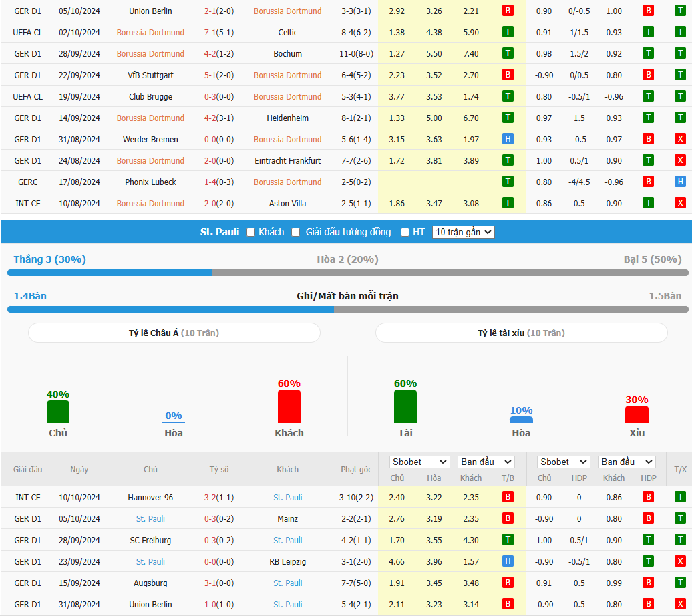692x616 pixels.
Task: Open the 7-1(5-1) score against Celtic
Action: click(x=219, y=32)
